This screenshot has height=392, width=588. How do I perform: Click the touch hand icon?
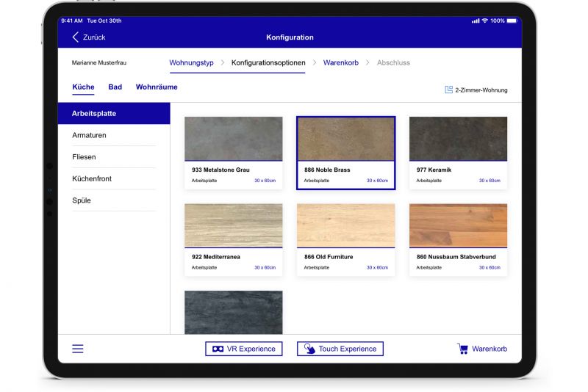pyautogui.click(x=309, y=349)
